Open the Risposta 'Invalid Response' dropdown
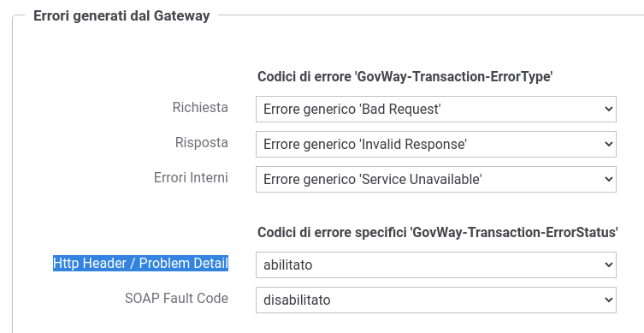 436,144
